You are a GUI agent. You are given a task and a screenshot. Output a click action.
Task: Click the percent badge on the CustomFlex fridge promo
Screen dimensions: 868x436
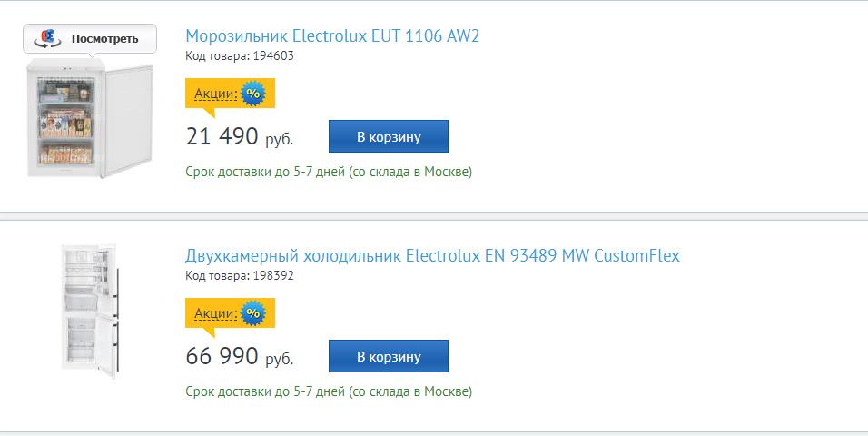(x=253, y=313)
